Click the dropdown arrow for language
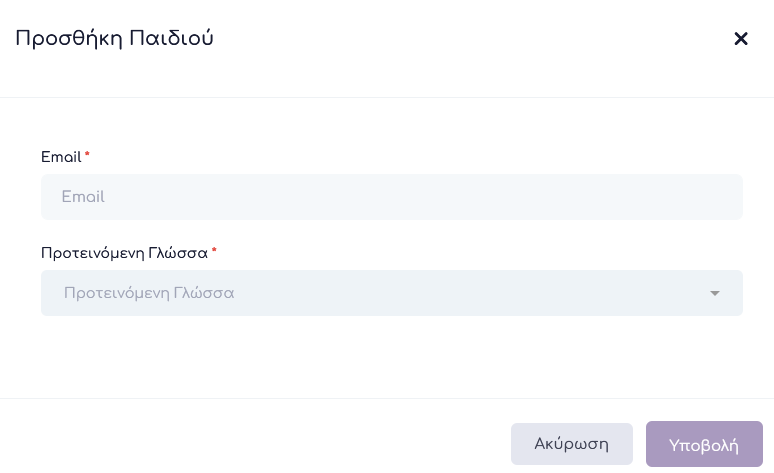The width and height of the screenshot is (774, 473). pyautogui.click(x=714, y=293)
